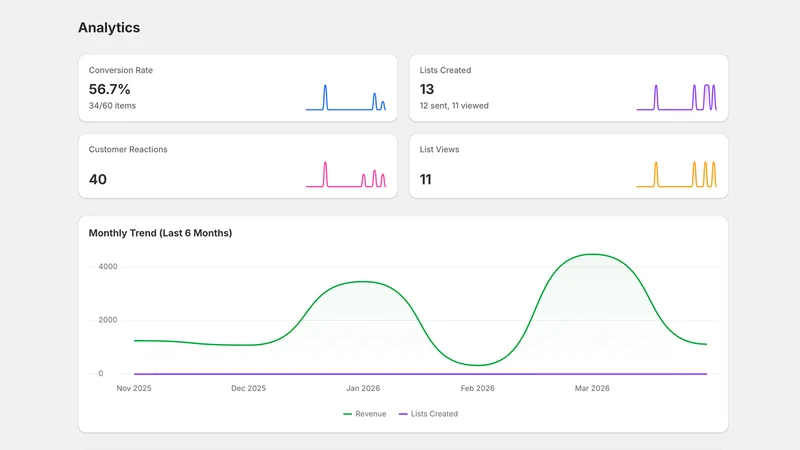Click the 12 sent, 11 viewed text
The image size is (800, 450).
tap(454, 106)
